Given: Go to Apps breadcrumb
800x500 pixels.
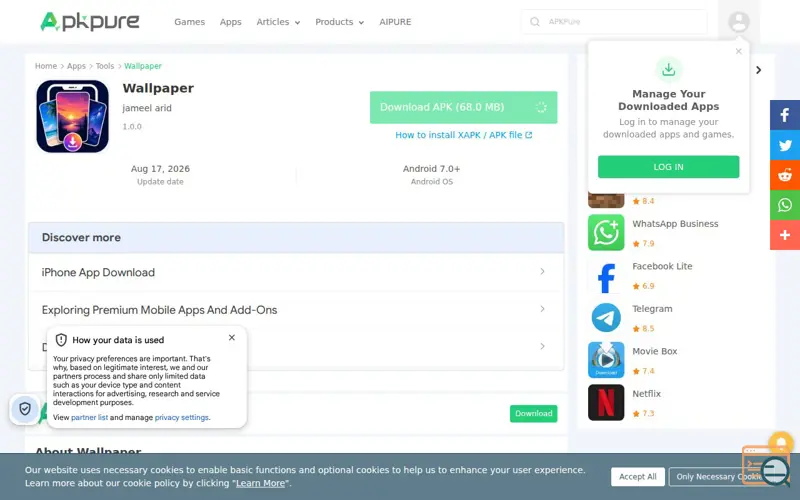Looking at the screenshot, I should (x=76, y=66).
